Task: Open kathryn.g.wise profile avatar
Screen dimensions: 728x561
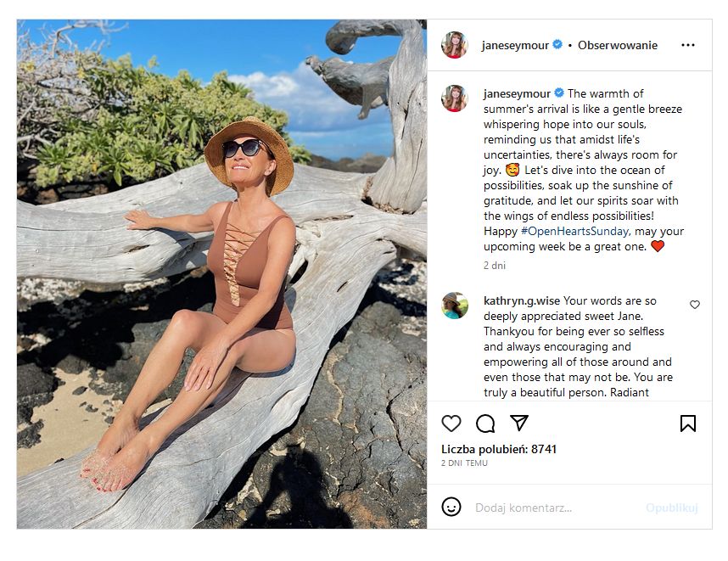Action: [455, 306]
